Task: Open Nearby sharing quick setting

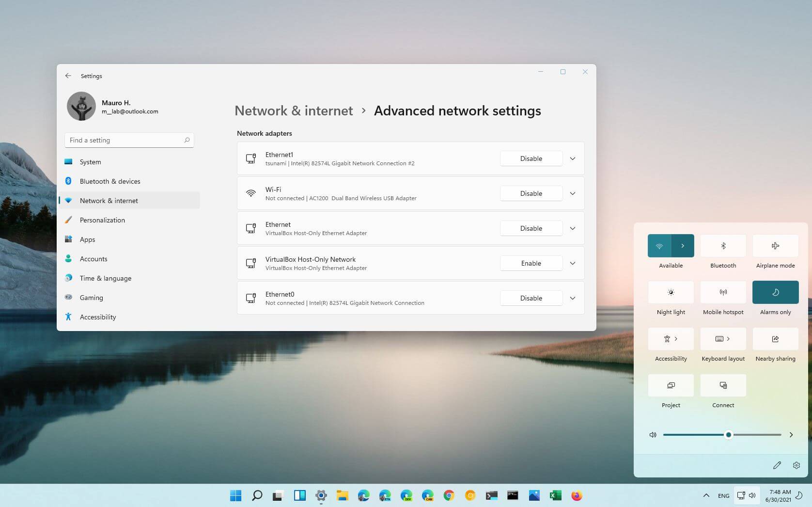Action: pyautogui.click(x=775, y=339)
